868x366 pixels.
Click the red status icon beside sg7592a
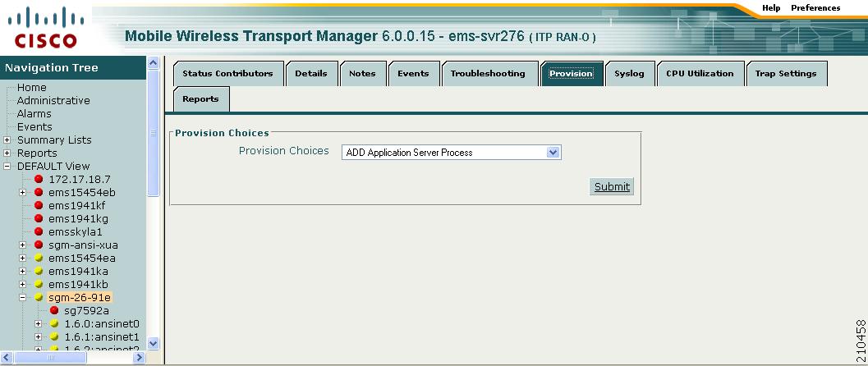tap(54, 311)
